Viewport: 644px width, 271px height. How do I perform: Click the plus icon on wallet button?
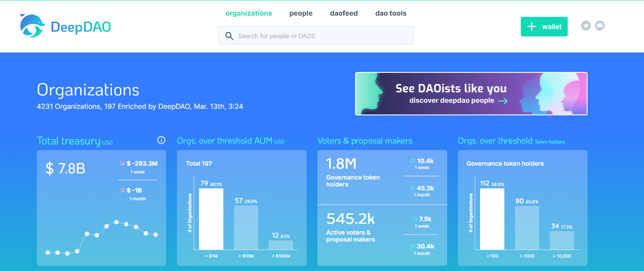[x=531, y=26]
